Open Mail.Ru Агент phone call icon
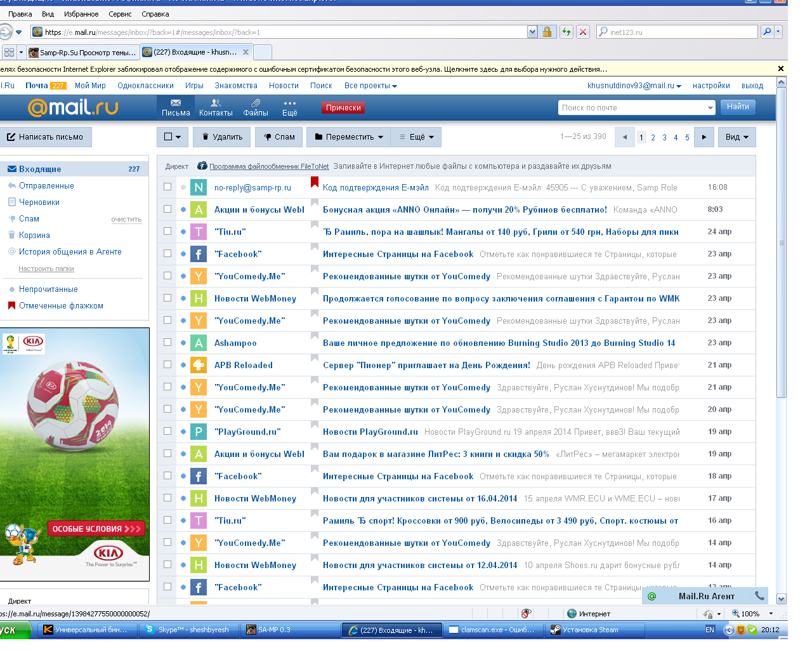The height and width of the screenshot is (650, 812). click(x=759, y=596)
